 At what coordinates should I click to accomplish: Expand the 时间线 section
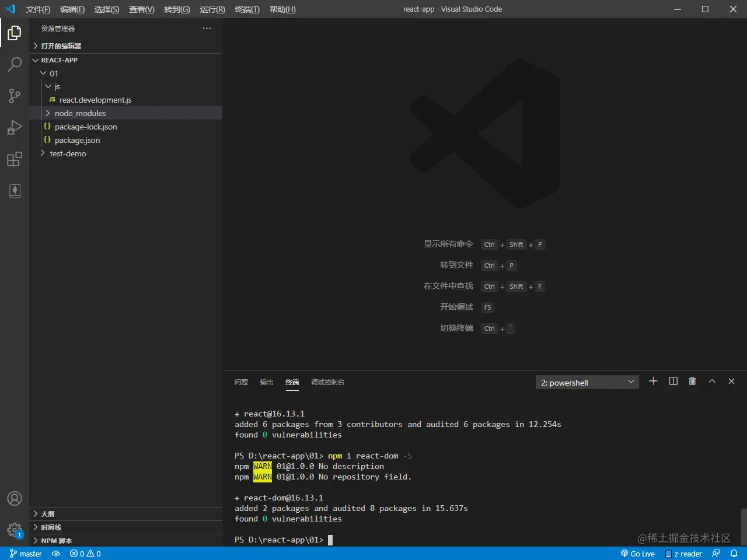(x=125, y=527)
